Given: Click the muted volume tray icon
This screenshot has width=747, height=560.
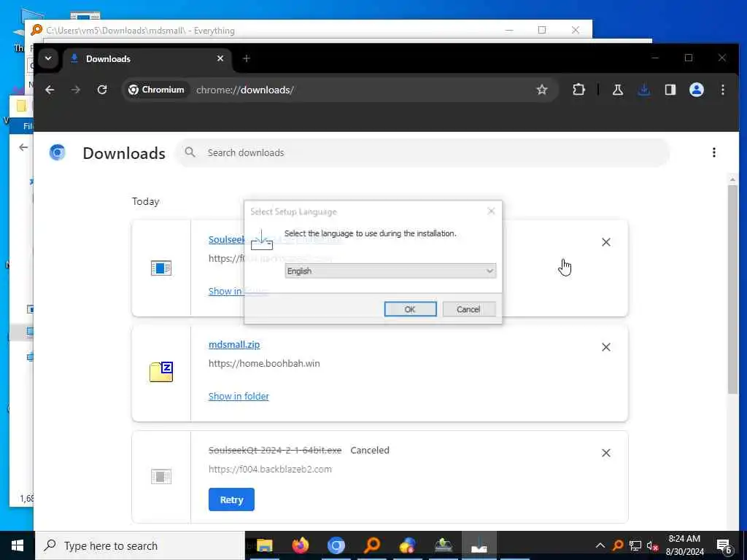Looking at the screenshot, I should pyautogui.click(x=652, y=545).
